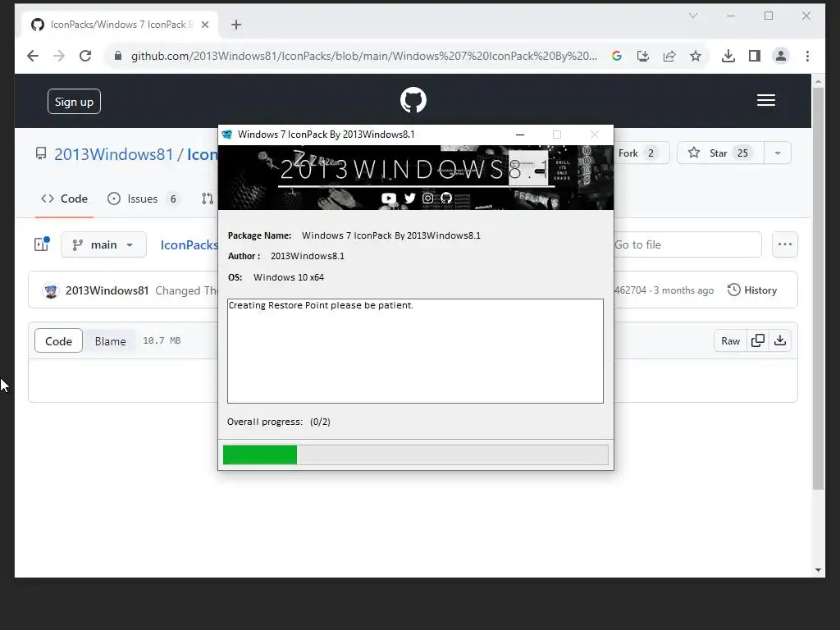Open GitHub hamburger navigation menu
Viewport: 840px width, 630px height.
pyautogui.click(x=766, y=100)
